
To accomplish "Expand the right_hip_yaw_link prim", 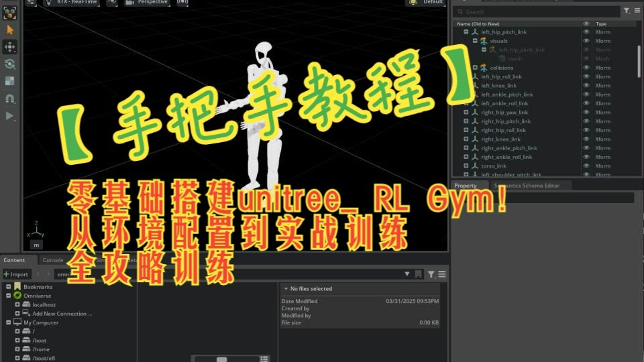I will coord(466,112).
